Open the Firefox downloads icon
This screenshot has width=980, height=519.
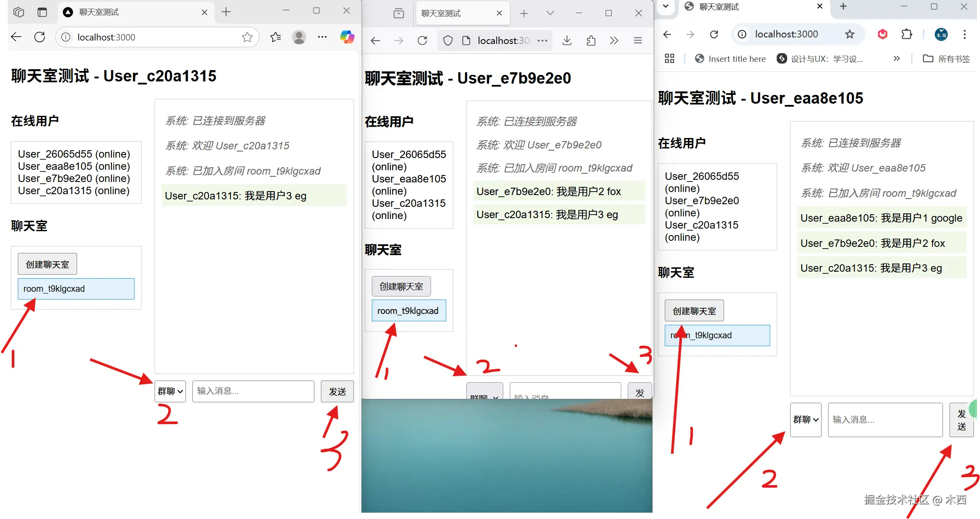(567, 40)
